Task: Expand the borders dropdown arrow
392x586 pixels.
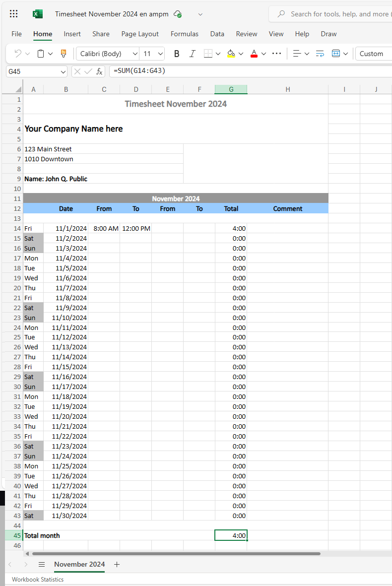Action: click(218, 54)
